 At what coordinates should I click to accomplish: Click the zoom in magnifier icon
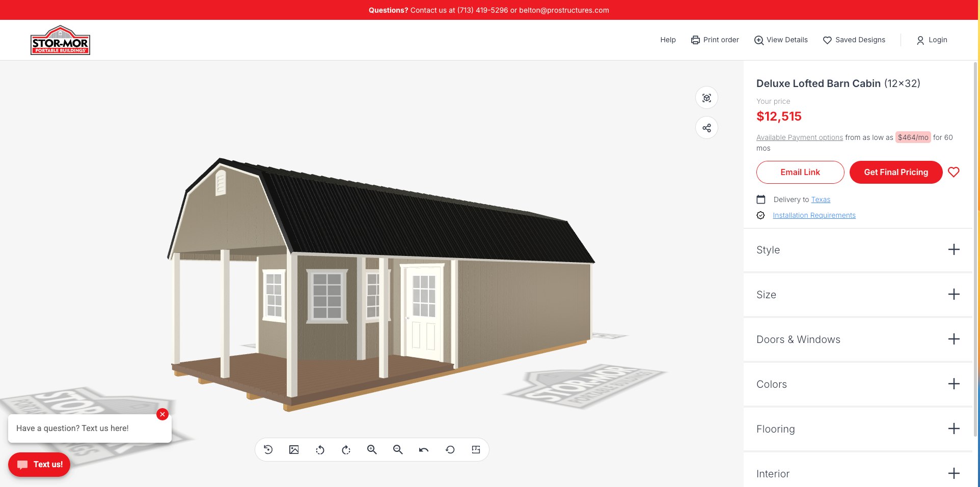click(372, 450)
